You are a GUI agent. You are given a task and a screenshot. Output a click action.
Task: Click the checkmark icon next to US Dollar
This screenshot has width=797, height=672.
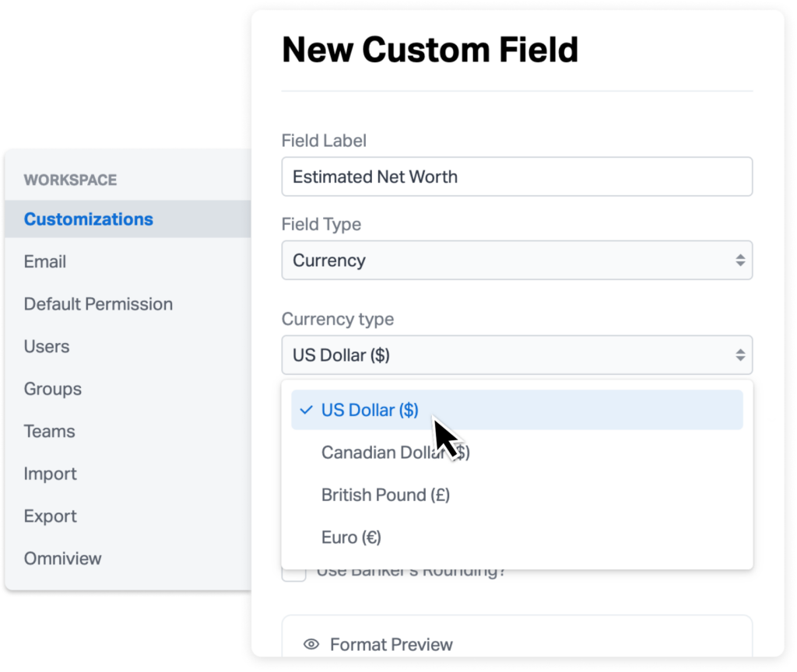coord(306,410)
